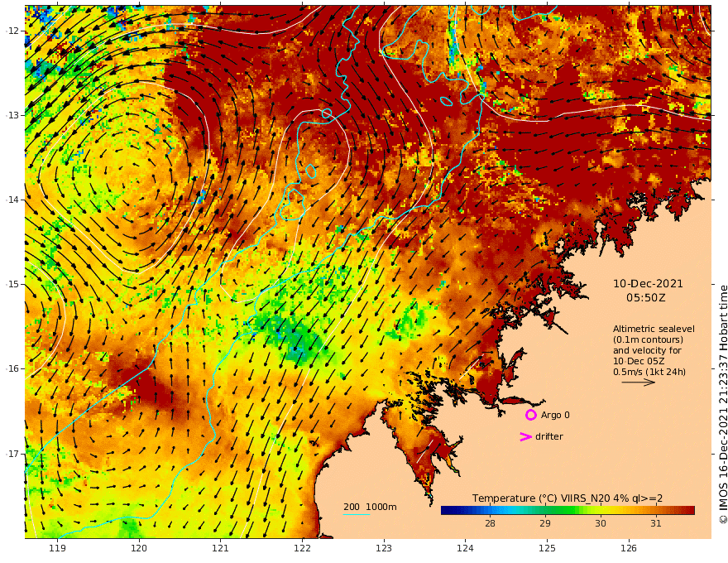728x563 pixels.
Task: Click latitude label -13 on left axis
Action: coord(12,115)
